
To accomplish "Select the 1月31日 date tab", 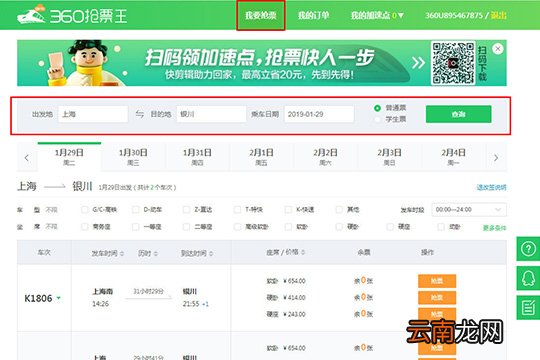I will 197,157.
